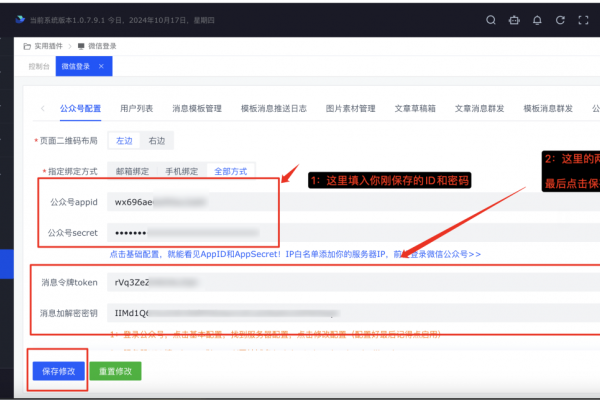Click 微信登录 breadcrumb text

(x=102, y=46)
